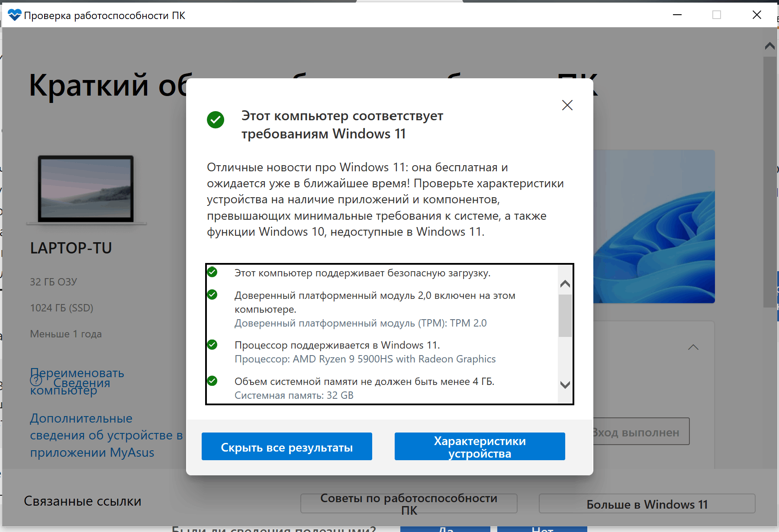The width and height of the screenshot is (779, 532).
Task: Open MyAsus additional device info link
Action: (106, 435)
